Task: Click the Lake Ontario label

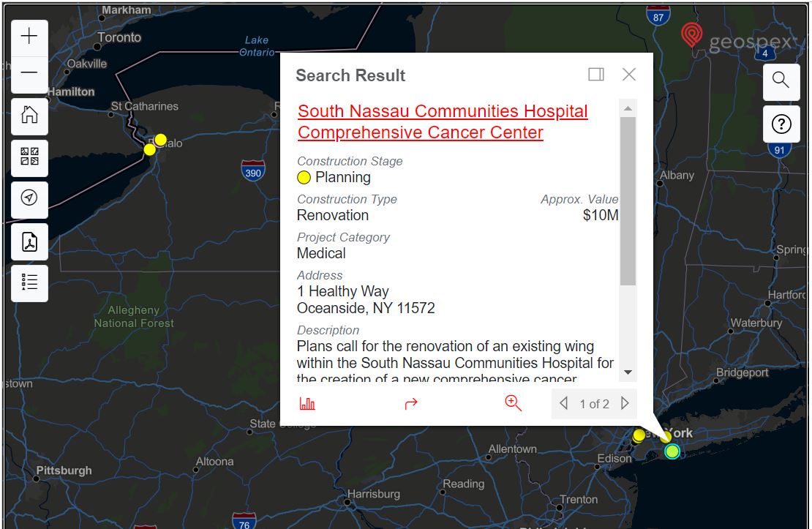Action: [x=257, y=46]
